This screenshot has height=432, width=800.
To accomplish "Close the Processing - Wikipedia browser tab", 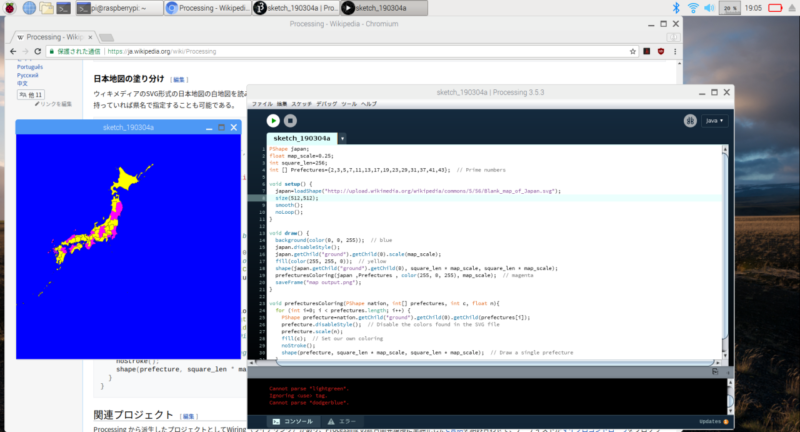I will [90, 37].
